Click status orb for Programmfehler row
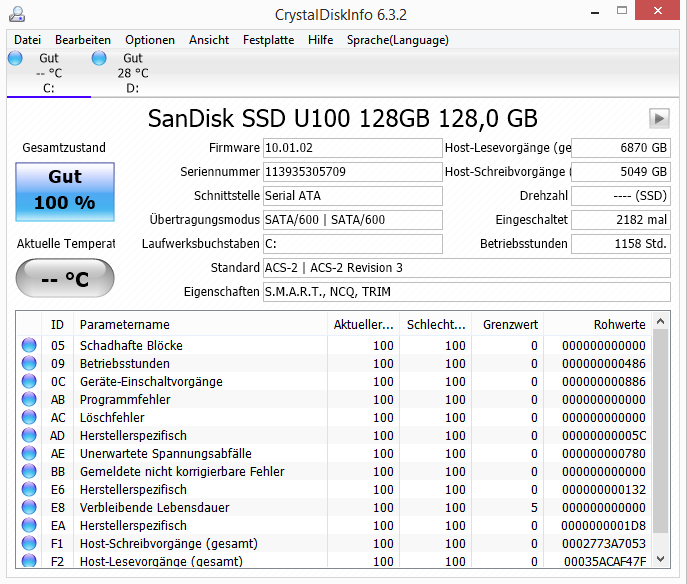Image resolution: width=687 pixels, height=584 pixels. pos(29,399)
